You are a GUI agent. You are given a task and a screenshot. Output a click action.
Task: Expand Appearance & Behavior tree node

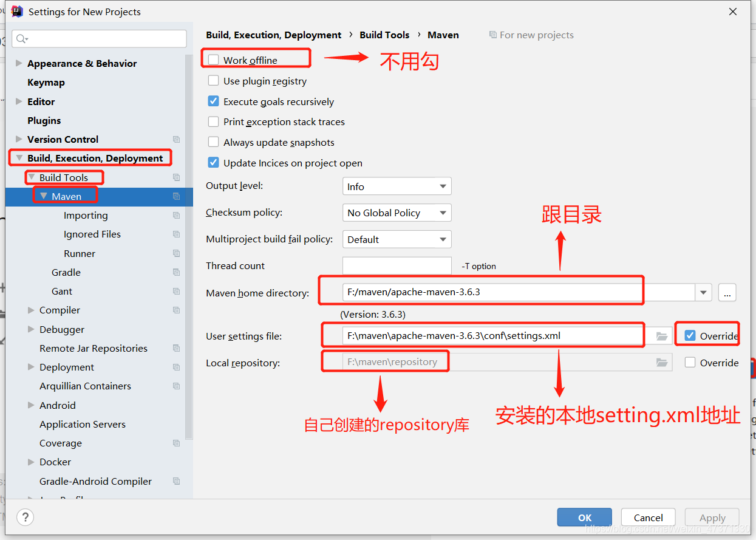[19, 63]
